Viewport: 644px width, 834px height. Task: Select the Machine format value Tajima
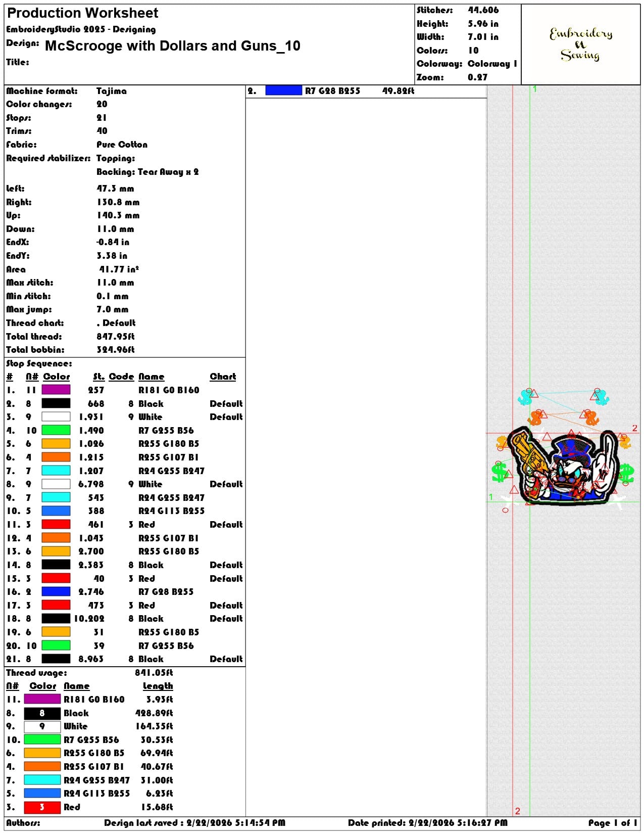click(x=112, y=91)
